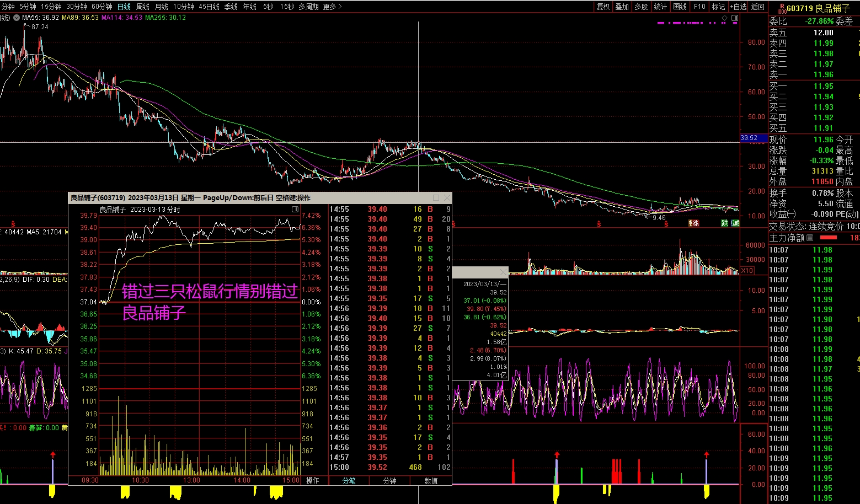Click stock title 603719 良品铺子
Image resolution: width=860 pixels, height=504 pixels.
pos(819,8)
